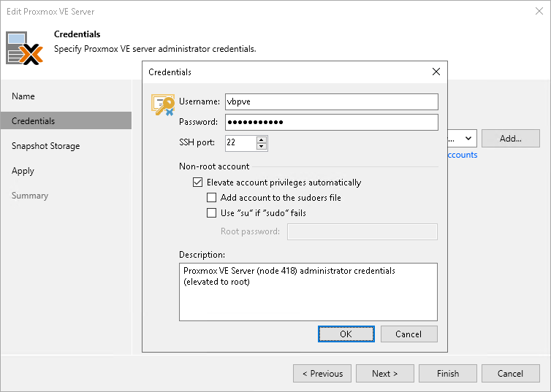Open the Summary wizard step
Image resolution: width=551 pixels, height=392 pixels.
(x=66, y=196)
